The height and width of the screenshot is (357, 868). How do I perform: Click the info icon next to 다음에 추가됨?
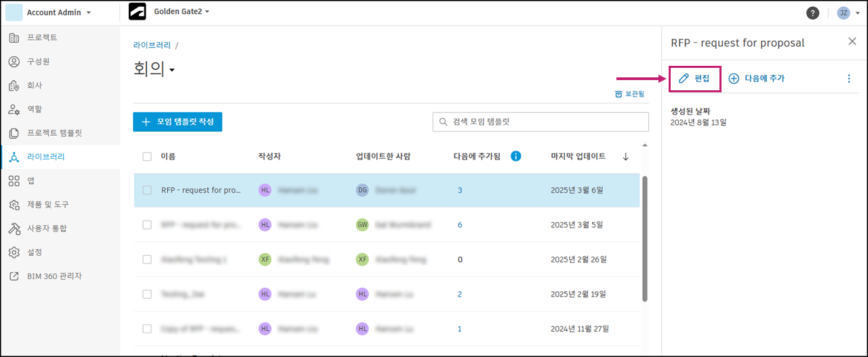coord(515,156)
